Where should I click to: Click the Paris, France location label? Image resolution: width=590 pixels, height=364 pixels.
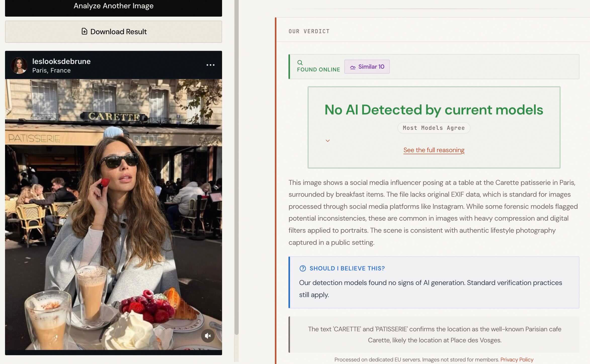click(51, 70)
